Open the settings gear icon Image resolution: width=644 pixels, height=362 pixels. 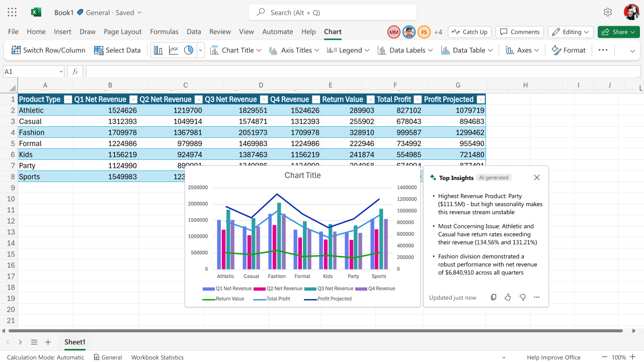pos(608,13)
